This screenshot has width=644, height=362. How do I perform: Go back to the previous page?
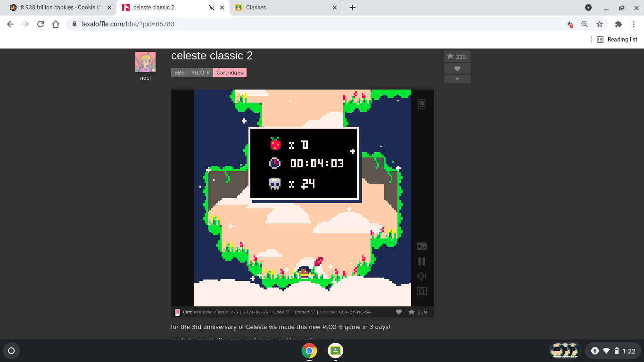click(x=10, y=24)
